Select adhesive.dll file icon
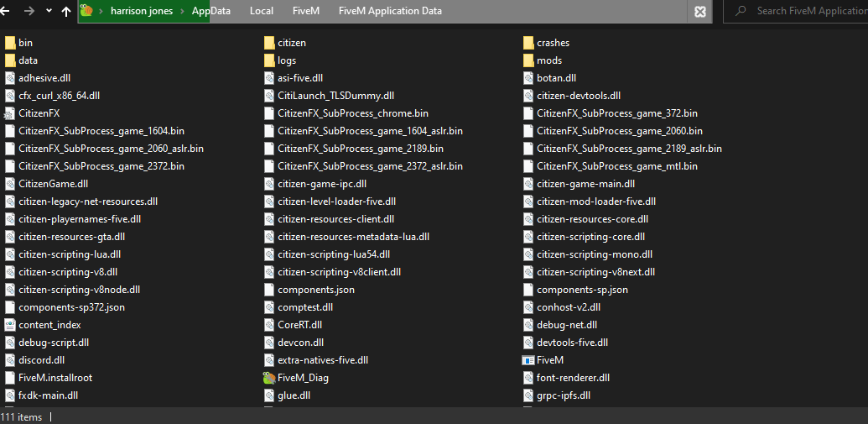 click(x=9, y=78)
